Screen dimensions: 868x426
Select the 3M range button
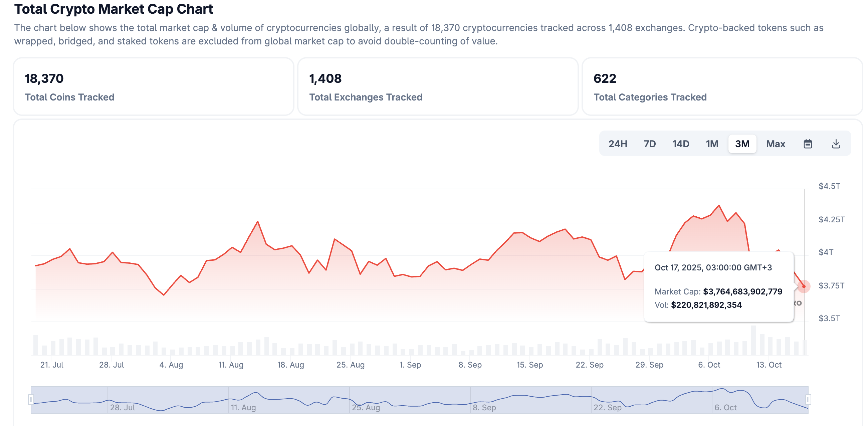742,144
